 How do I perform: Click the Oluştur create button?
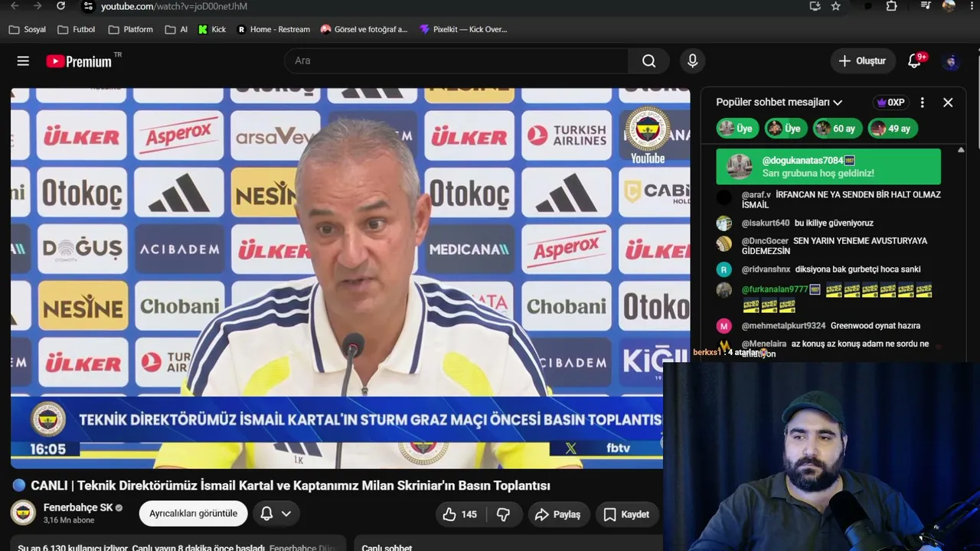point(863,60)
